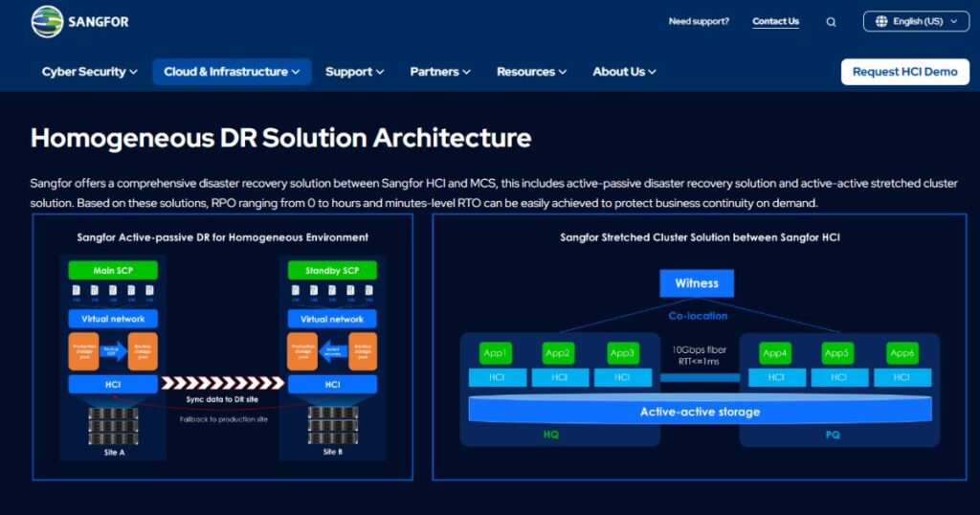This screenshot has width=980, height=515.
Task: Click the Need support? text
Action: point(699,21)
